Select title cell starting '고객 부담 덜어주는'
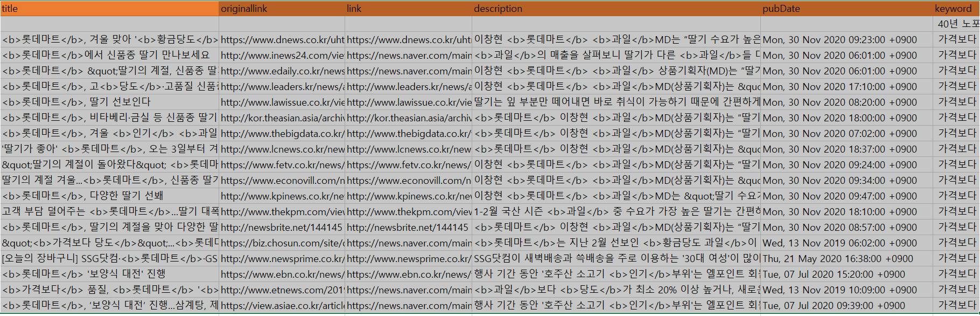 (x=109, y=212)
